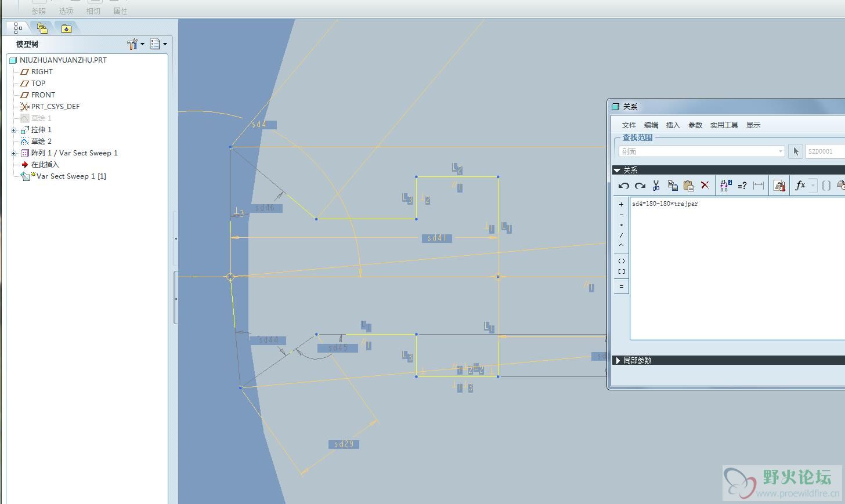Image resolution: width=845 pixels, height=504 pixels.
Task: Click the cut scissors icon
Action: [656, 186]
